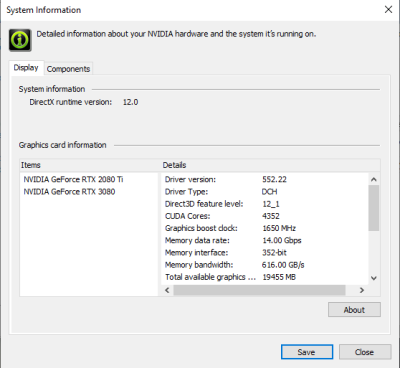Click the green NVIDIA information icon
400x368 pixels.
click(x=20, y=40)
